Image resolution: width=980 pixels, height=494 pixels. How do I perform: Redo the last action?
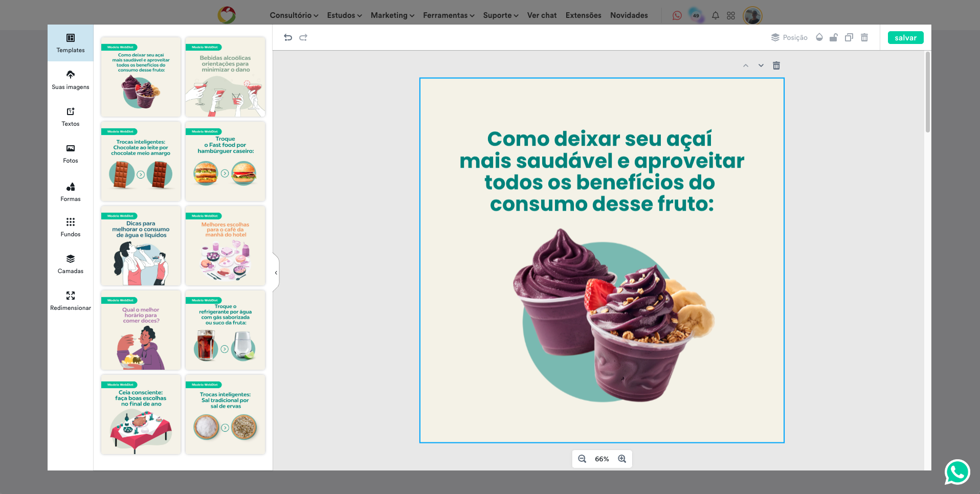(x=303, y=37)
